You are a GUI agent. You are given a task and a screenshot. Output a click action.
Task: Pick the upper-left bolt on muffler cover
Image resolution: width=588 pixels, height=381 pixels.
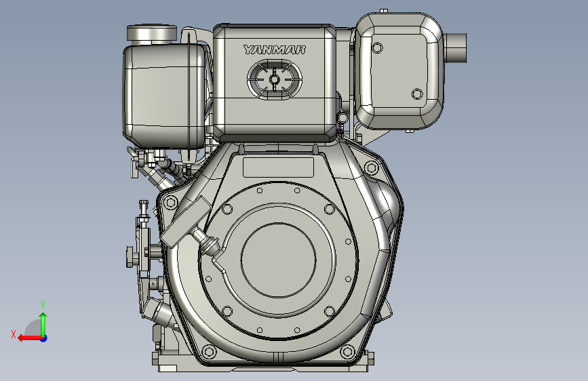(377, 48)
